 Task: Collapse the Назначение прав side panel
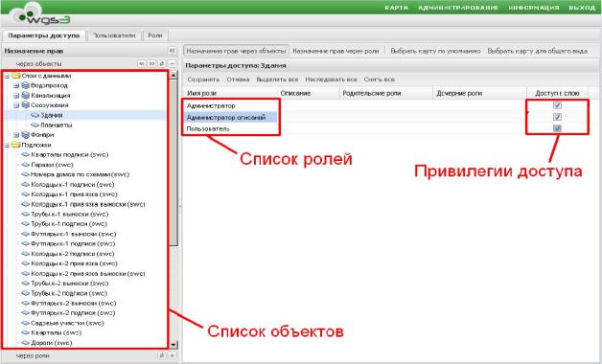coord(172,51)
